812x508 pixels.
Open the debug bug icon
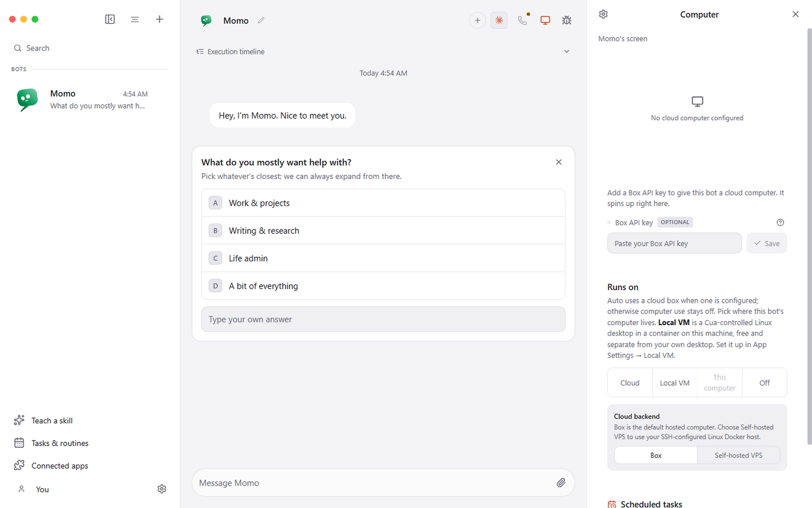point(566,21)
